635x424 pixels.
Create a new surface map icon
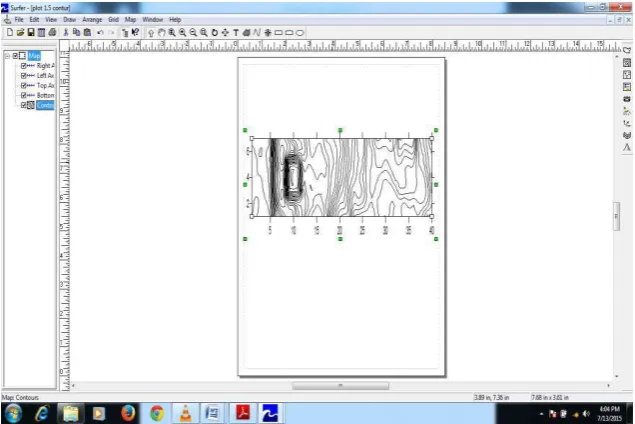click(x=627, y=147)
